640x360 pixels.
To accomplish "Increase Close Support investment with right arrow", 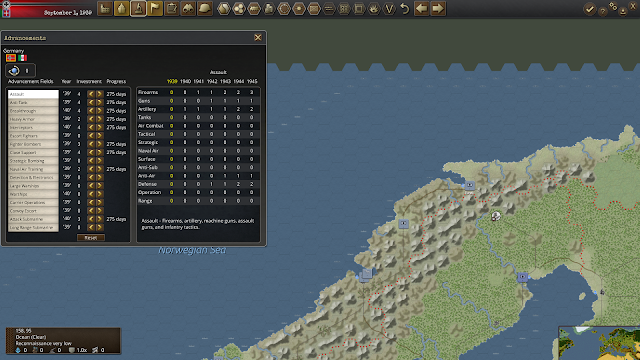I will (x=99, y=152).
